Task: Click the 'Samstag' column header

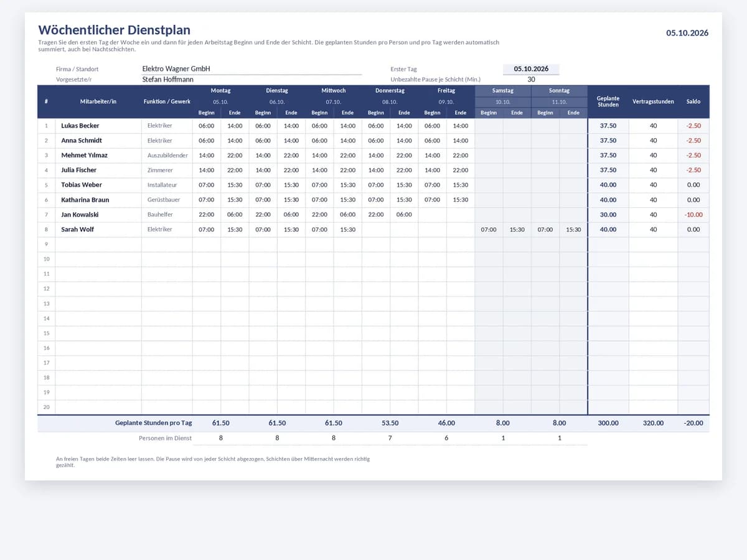Action: click(503, 91)
